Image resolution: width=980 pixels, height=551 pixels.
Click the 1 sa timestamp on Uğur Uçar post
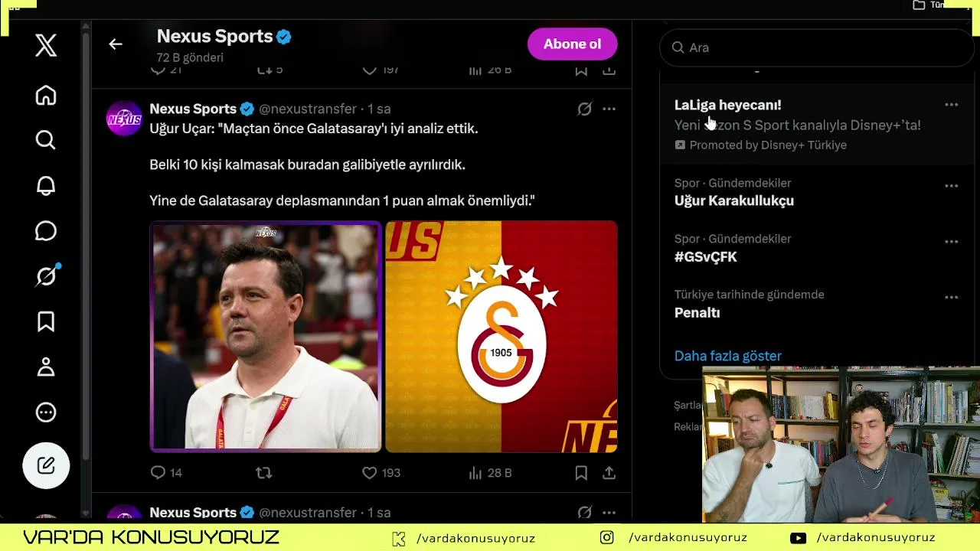pyautogui.click(x=379, y=109)
